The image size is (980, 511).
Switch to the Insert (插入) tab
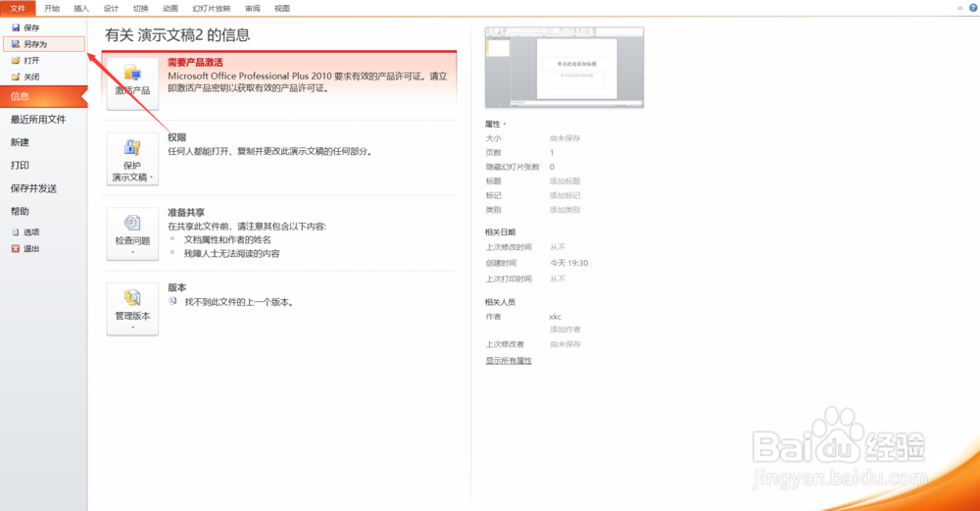(81, 8)
